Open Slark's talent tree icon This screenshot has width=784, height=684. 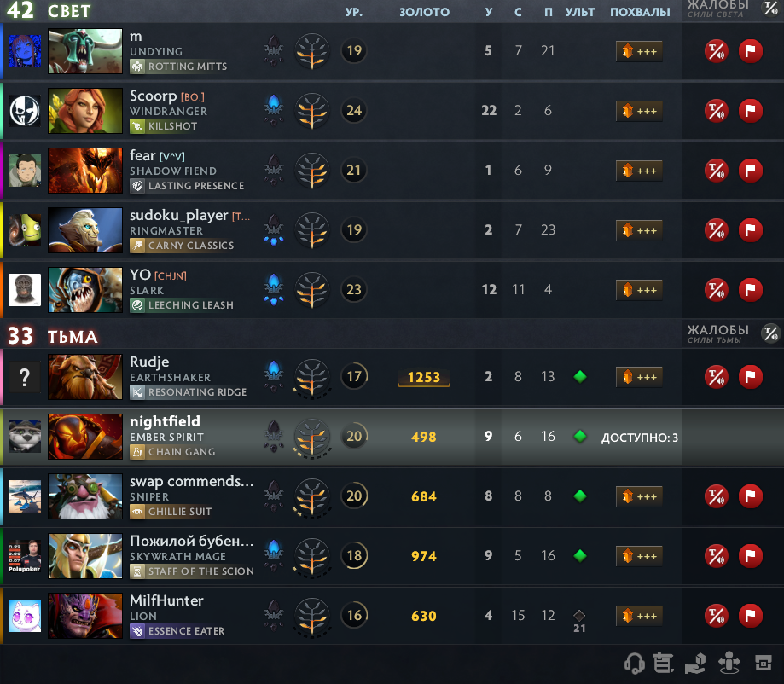(x=312, y=289)
